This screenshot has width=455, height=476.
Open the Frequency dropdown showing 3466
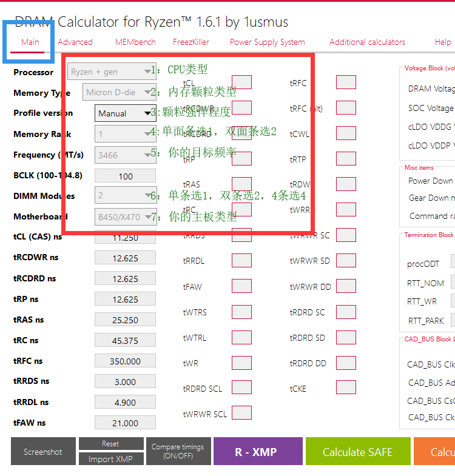pos(126,155)
